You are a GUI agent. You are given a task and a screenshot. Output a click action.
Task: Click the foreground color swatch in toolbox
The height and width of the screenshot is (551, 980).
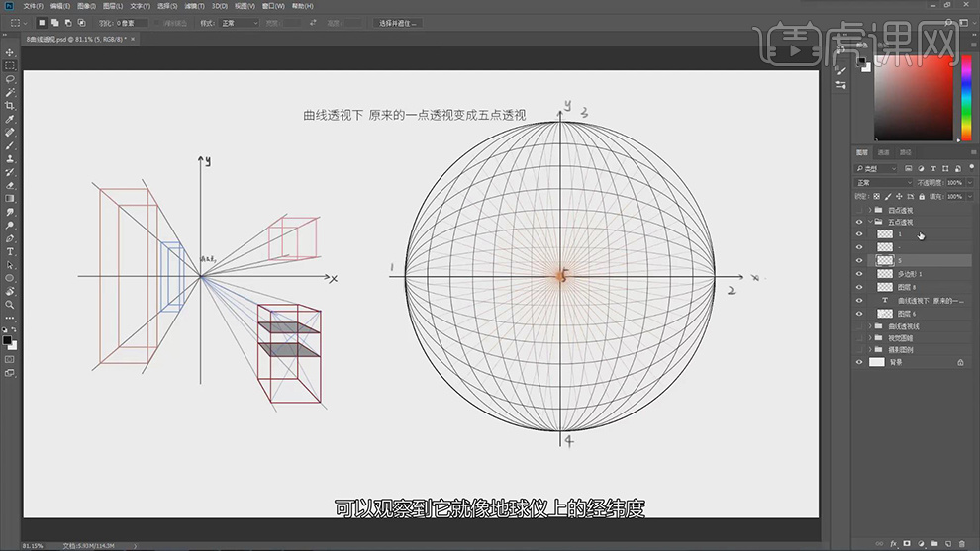tap(7, 340)
